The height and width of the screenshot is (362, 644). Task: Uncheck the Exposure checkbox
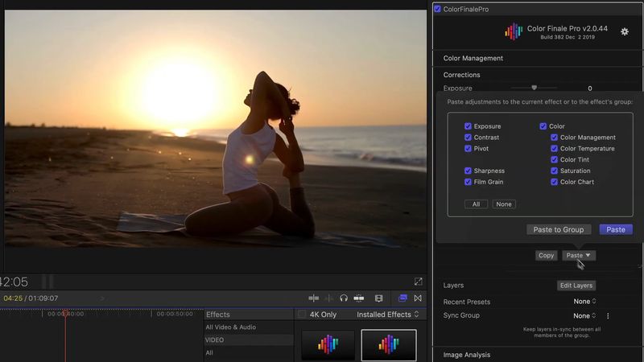coord(468,126)
